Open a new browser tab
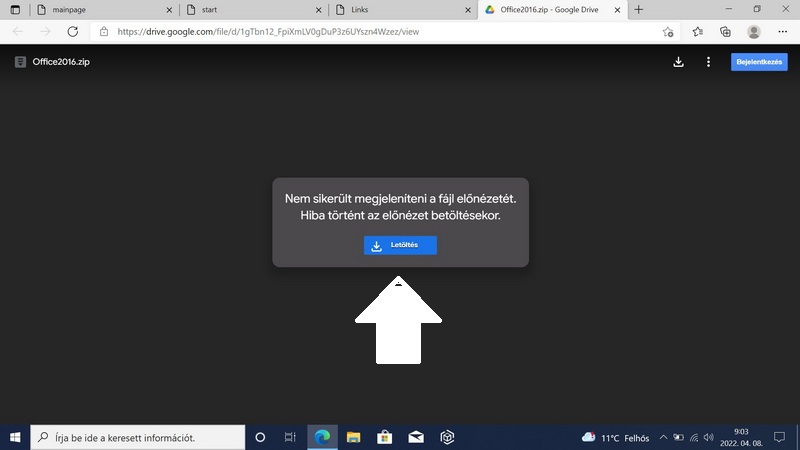Viewport: 800px width, 450px height. pyautogui.click(x=639, y=9)
